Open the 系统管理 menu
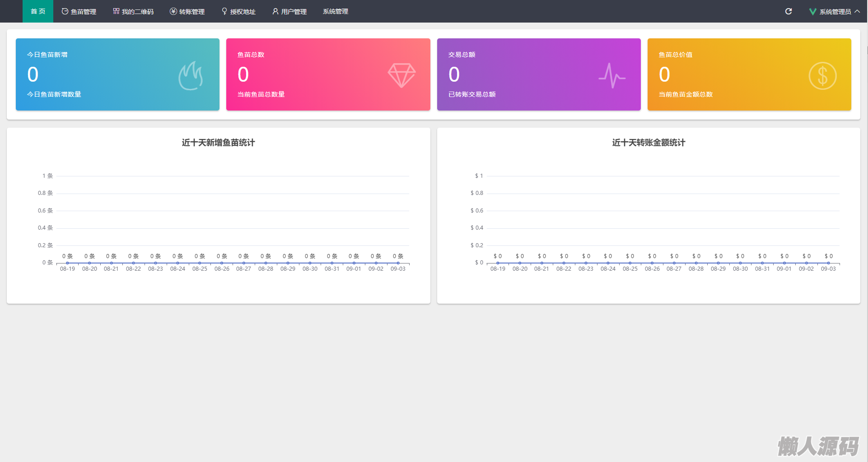Screen dimensions: 868x462 point(335,11)
